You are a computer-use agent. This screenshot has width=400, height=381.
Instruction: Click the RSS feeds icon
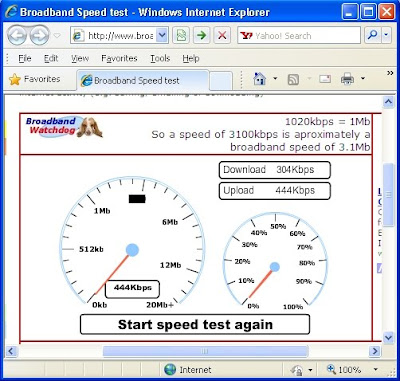coord(293,79)
